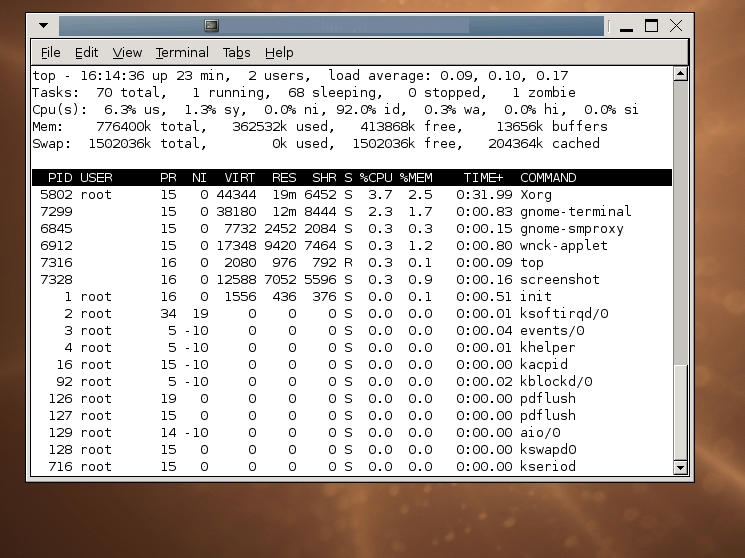Open the Edit menu
Screen dimensions: 745x558
point(86,53)
